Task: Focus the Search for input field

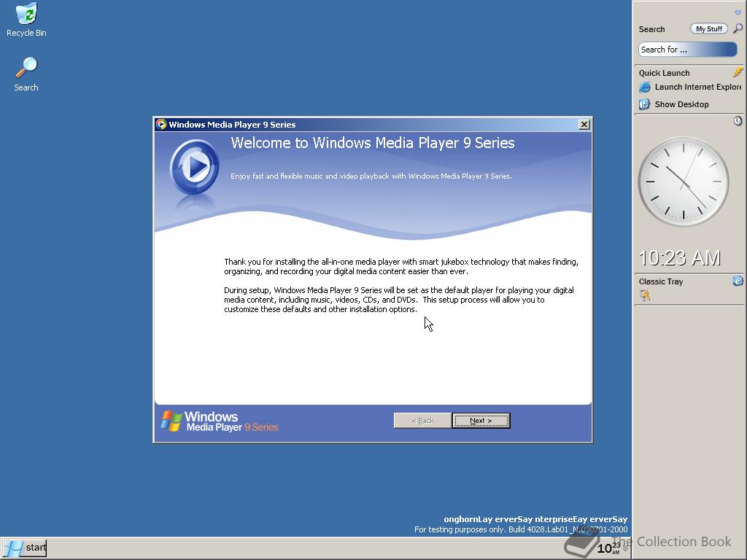Action: pyautogui.click(x=687, y=50)
